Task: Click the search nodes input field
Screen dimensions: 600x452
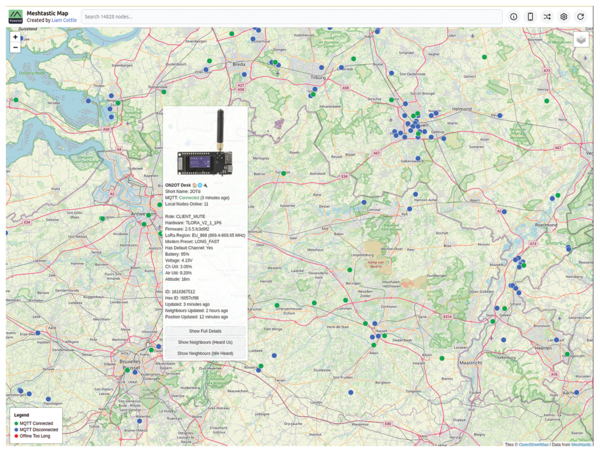Action: click(x=292, y=17)
